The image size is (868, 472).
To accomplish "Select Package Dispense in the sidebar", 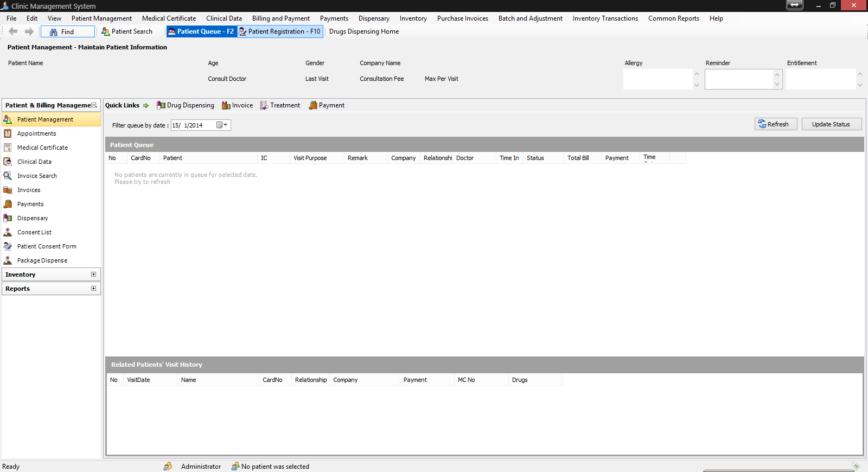I will (52, 260).
